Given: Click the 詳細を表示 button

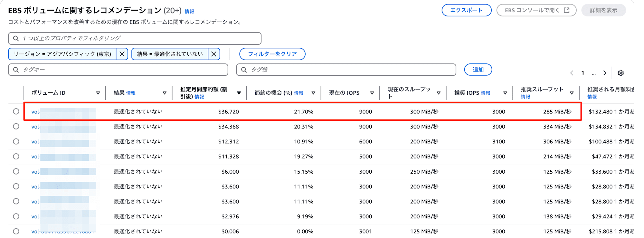Looking at the screenshot, I should [604, 10].
